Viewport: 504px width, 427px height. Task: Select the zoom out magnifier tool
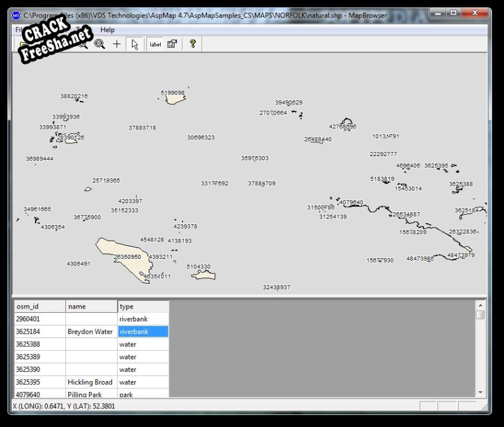(100, 44)
